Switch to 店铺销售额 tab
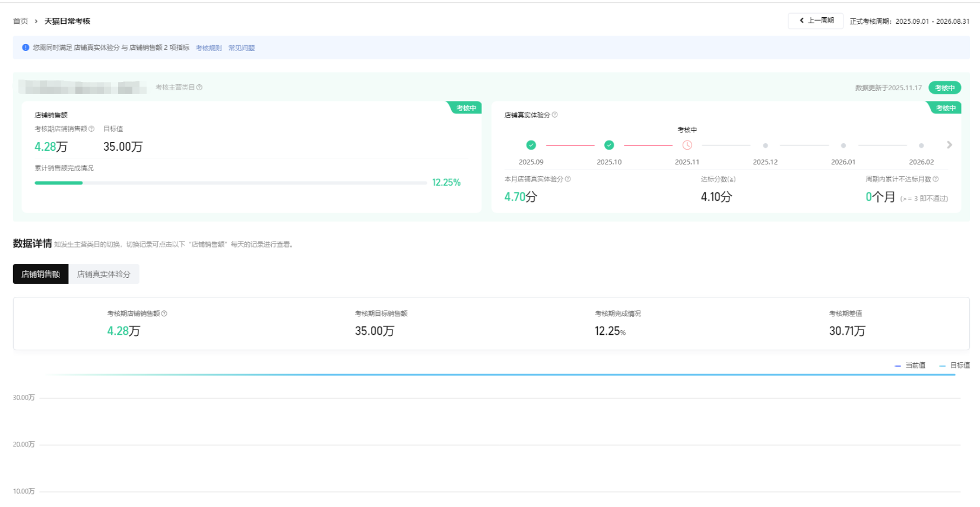The height and width of the screenshot is (507, 980). click(41, 274)
